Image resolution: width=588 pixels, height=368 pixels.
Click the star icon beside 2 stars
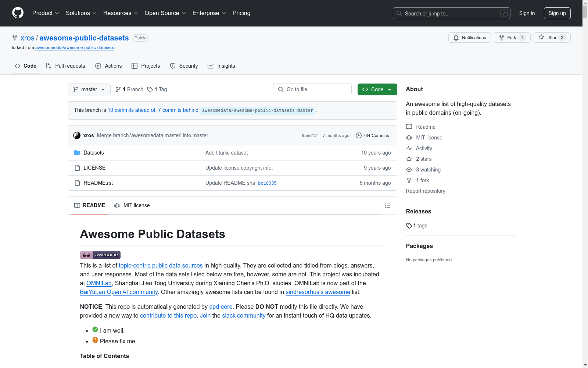point(409,159)
